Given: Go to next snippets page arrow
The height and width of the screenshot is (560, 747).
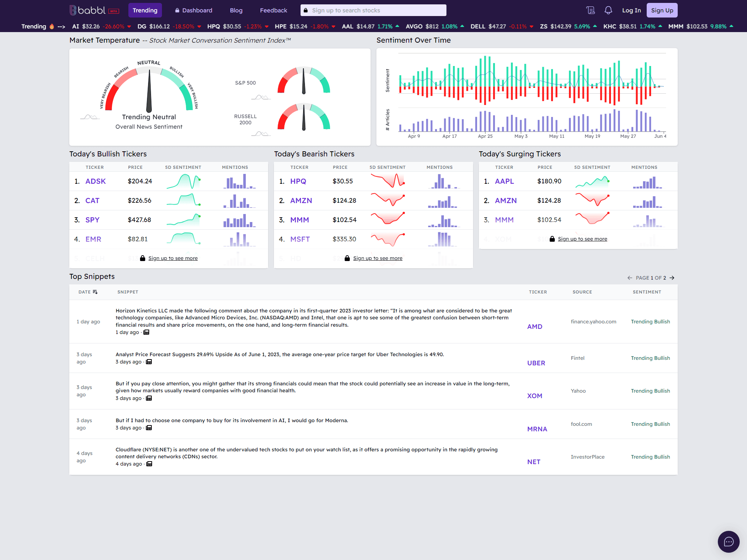Looking at the screenshot, I should [672, 278].
